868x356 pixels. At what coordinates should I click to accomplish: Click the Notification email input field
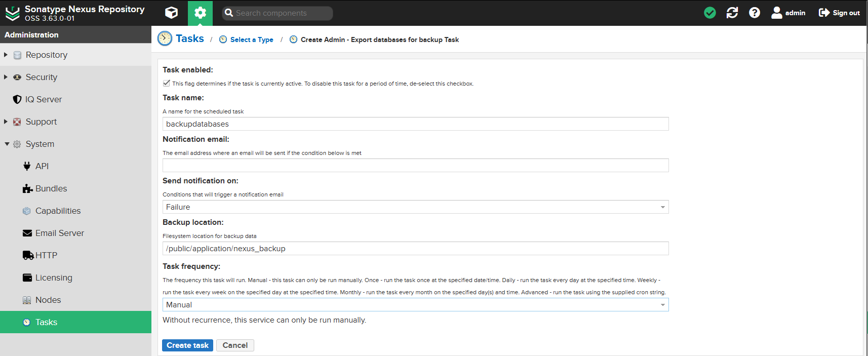(415, 165)
